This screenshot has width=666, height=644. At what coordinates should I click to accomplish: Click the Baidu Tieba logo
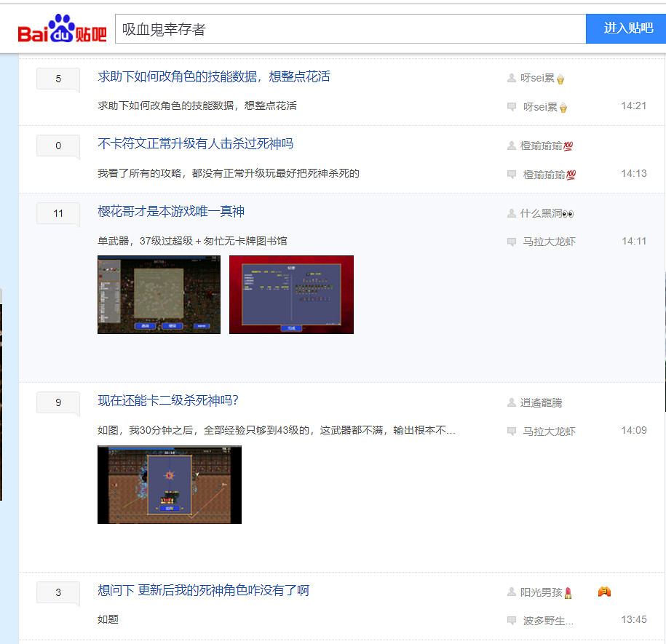click(62, 28)
